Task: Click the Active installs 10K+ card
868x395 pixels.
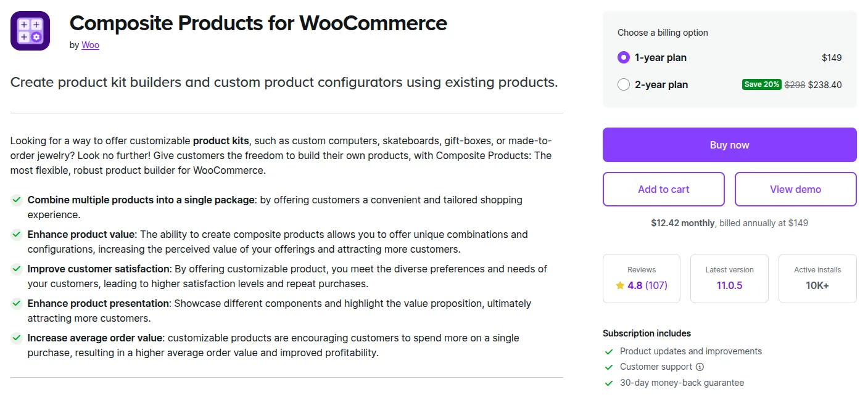Action: click(817, 279)
